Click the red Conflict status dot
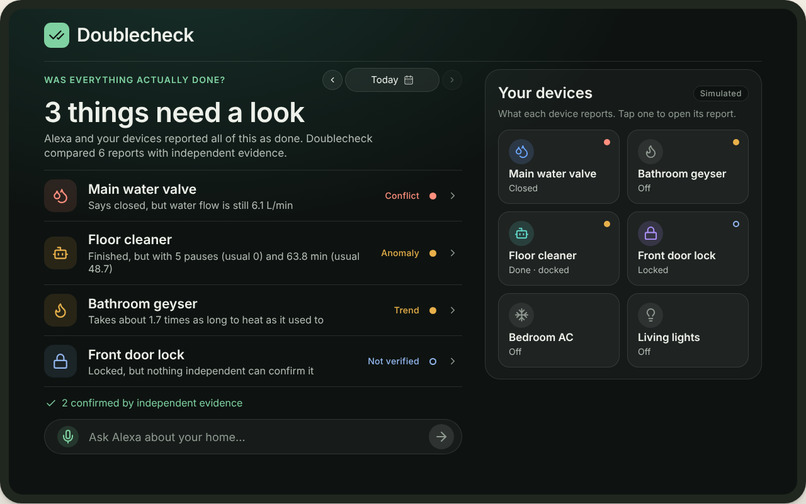 [433, 196]
